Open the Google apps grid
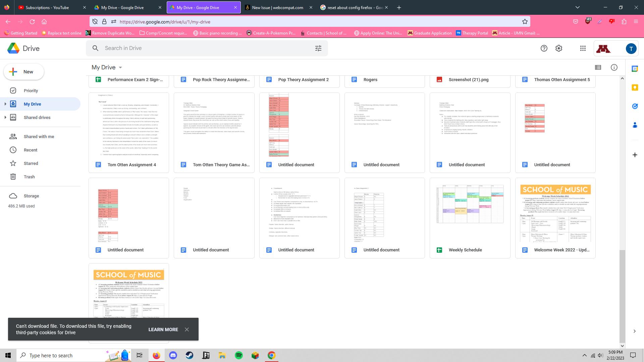The height and width of the screenshot is (362, 644). [x=583, y=48]
